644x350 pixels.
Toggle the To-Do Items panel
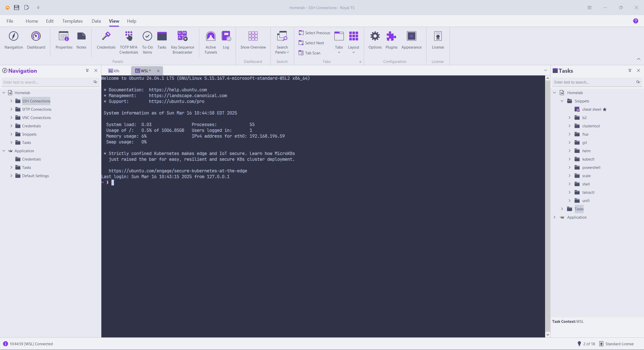point(147,37)
